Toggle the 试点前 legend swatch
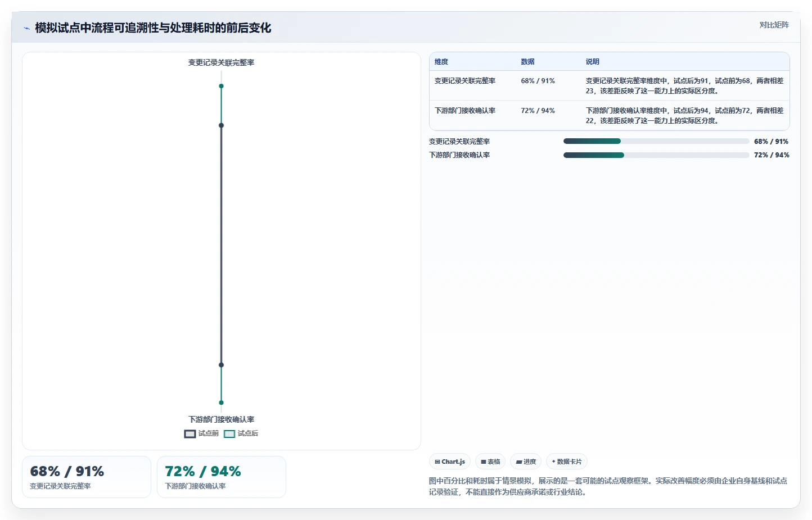The height and width of the screenshot is (520, 812). point(190,433)
